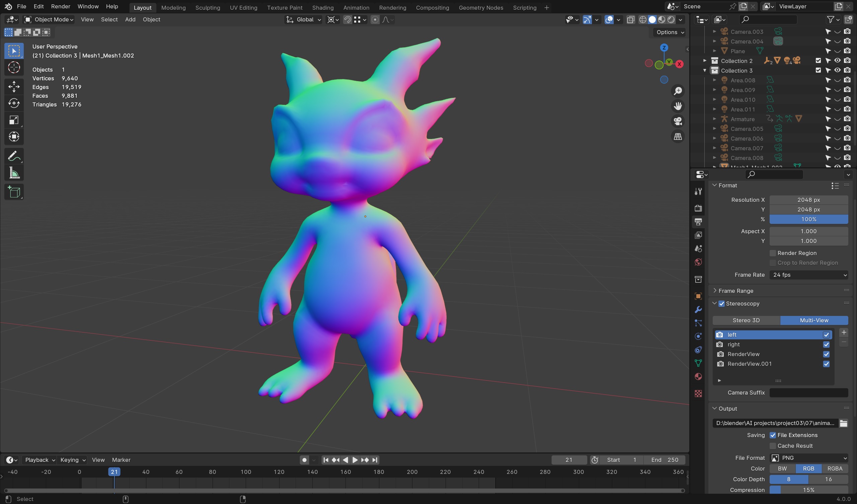Open the Global orientation dropdown
The width and height of the screenshot is (857, 504).
click(x=303, y=20)
